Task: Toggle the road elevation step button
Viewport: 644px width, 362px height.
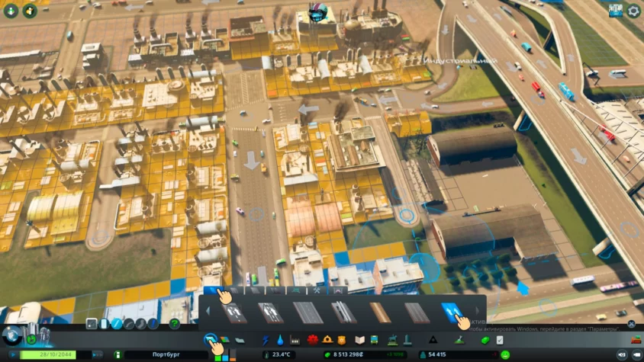Action: pos(104,324)
